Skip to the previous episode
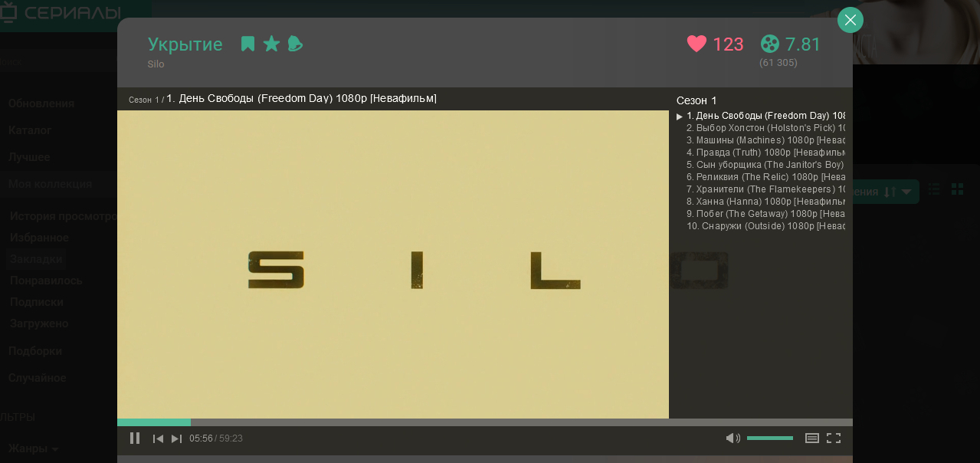Viewport: 980px width, 463px height. coord(158,438)
